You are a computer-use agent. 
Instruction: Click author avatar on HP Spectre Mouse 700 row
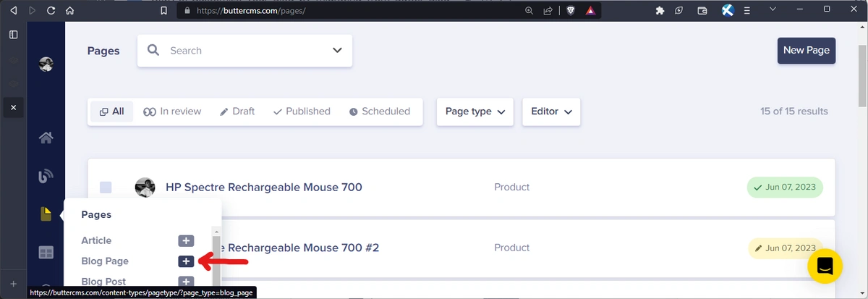click(x=145, y=188)
